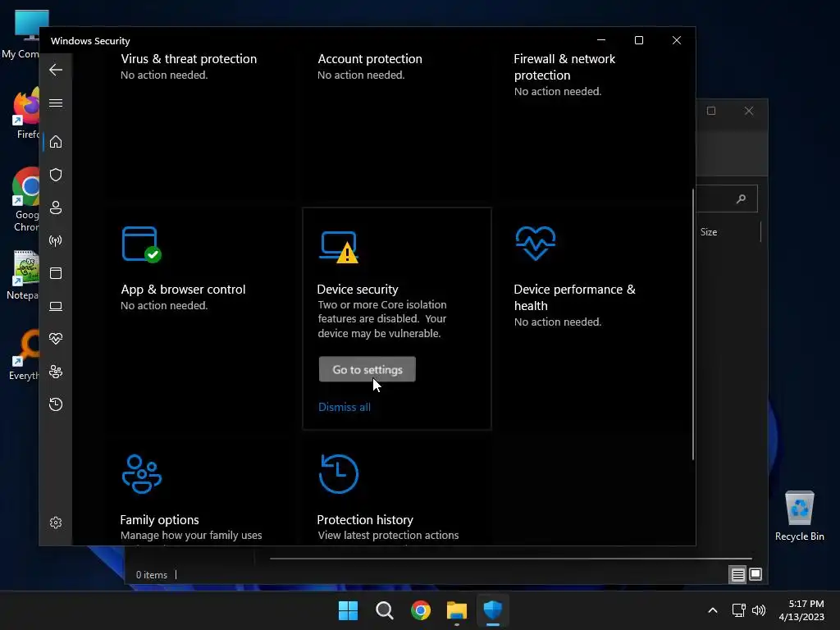This screenshot has height=630, width=840.
Task: Click the Family options tile icon
Action: pyautogui.click(x=141, y=474)
